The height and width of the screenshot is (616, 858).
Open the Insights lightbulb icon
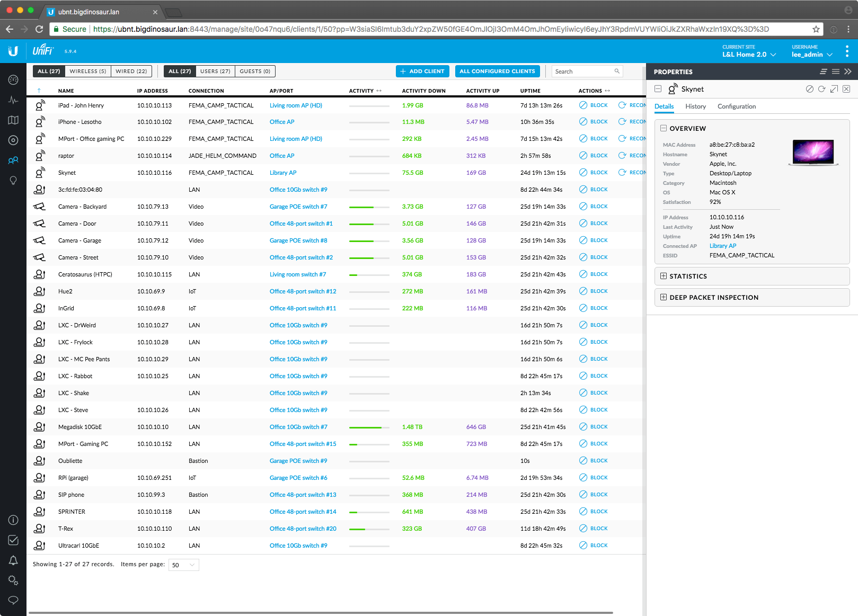pos(13,181)
